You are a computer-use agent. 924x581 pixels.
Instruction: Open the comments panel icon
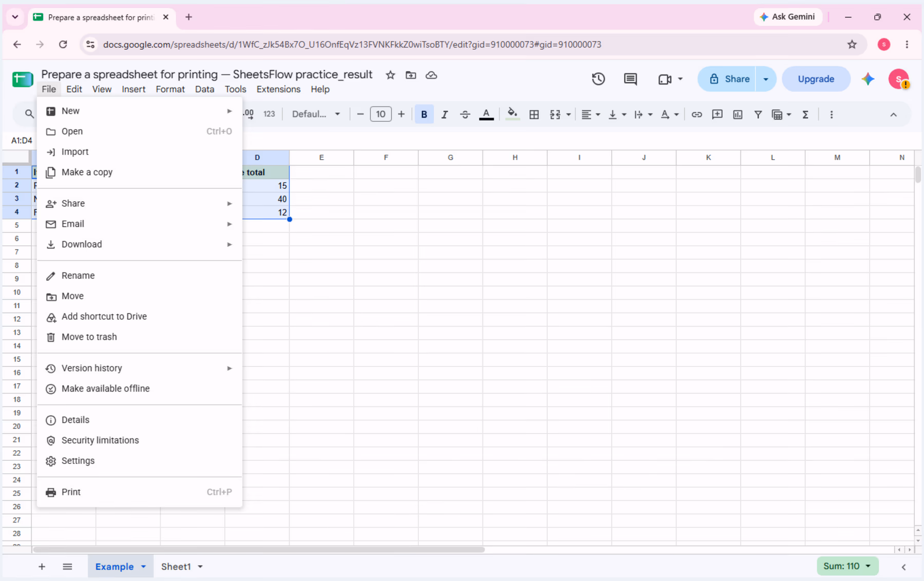630,79
